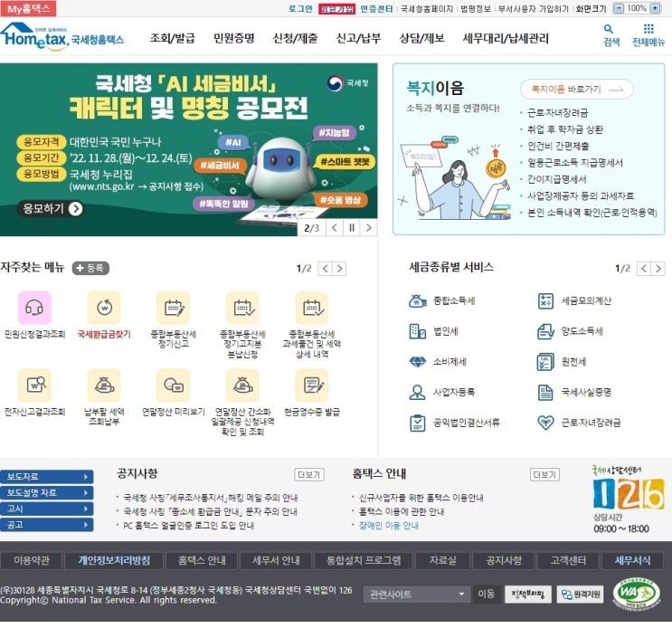Screen dimensions: 672x628
Task: Open 종합부동산세 과세물건 및 세액 상세 내역 icon
Action: [312, 308]
